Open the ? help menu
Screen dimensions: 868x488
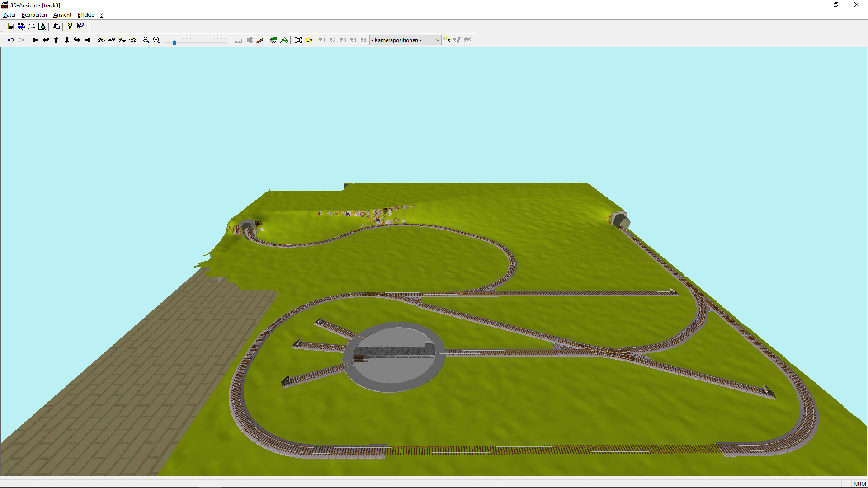point(102,15)
